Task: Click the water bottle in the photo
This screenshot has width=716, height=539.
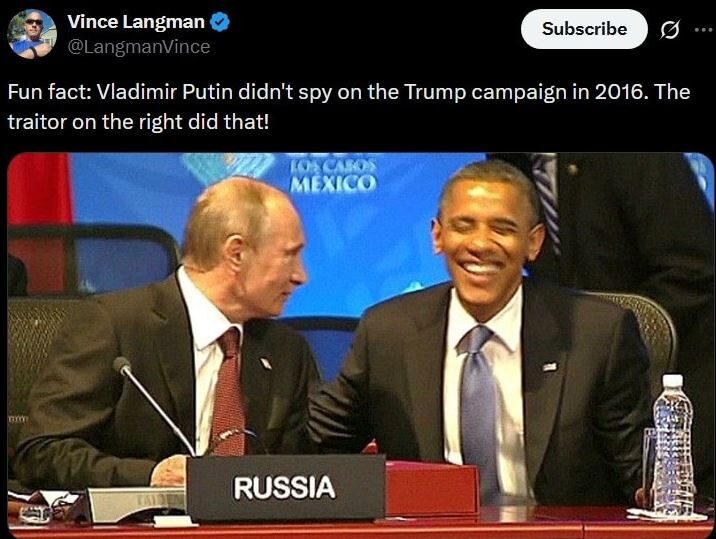Action: point(672,445)
